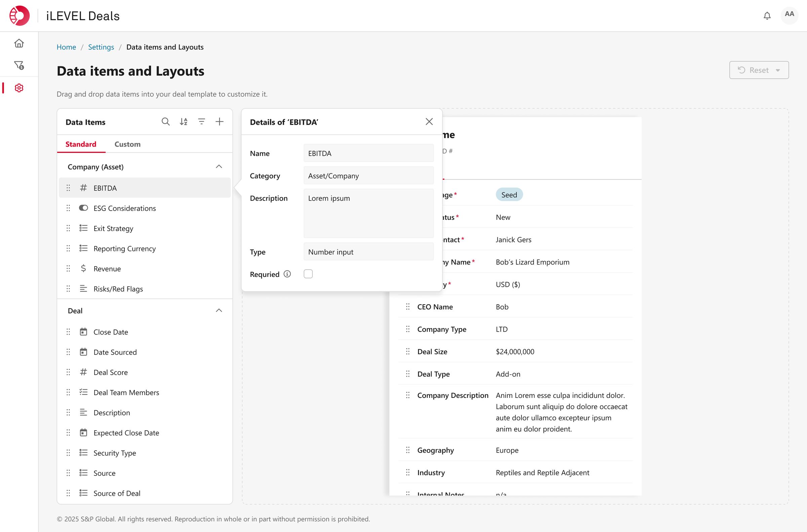Click the Reset button
Screen dimensions: 807x532
pos(759,70)
